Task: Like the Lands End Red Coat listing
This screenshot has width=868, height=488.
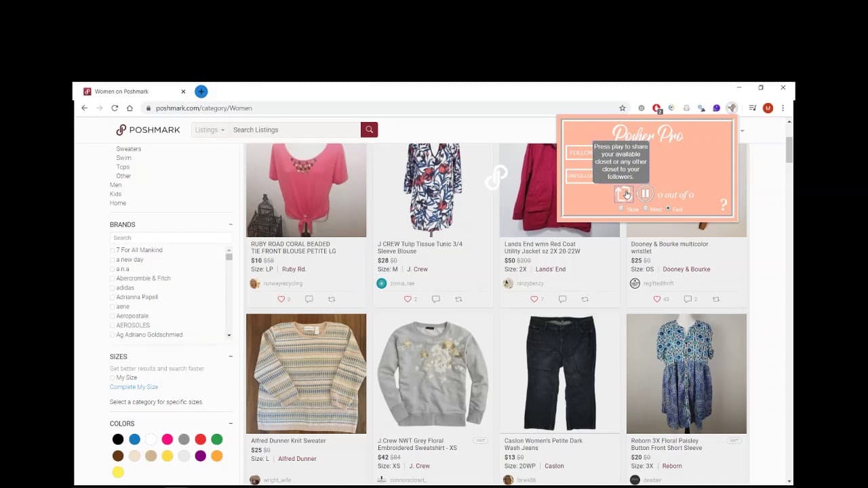Action: pos(534,299)
